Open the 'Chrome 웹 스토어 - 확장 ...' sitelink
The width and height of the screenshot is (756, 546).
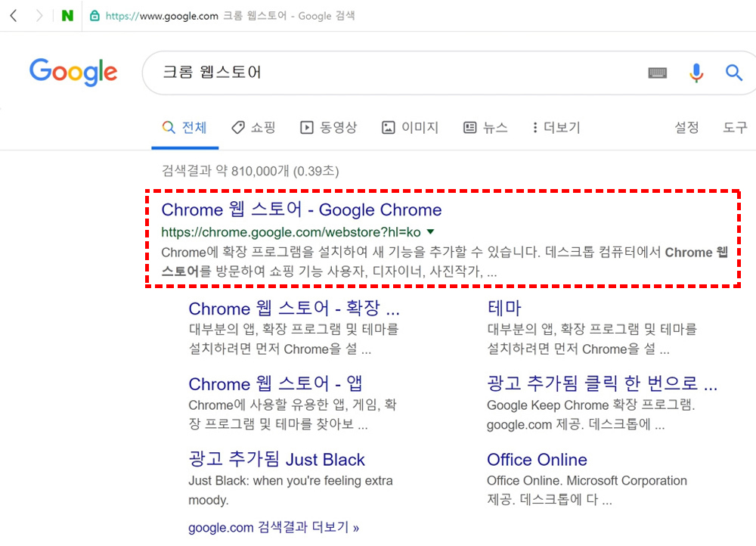[294, 309]
